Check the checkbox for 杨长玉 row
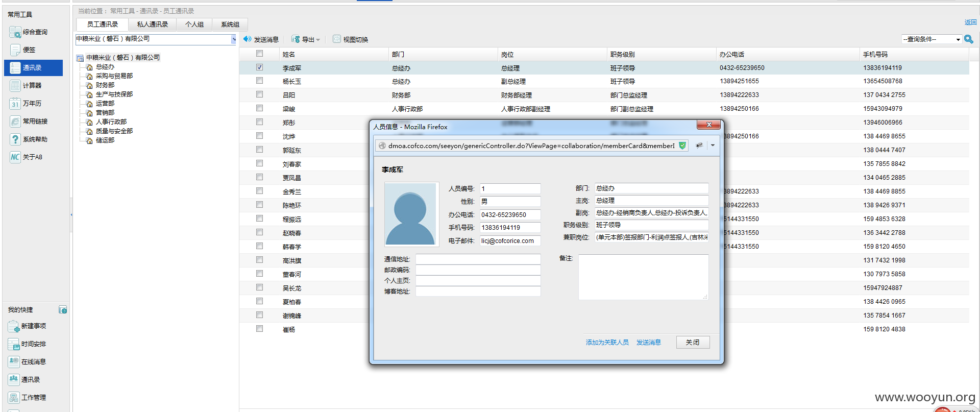The width and height of the screenshot is (980, 412). (x=259, y=81)
